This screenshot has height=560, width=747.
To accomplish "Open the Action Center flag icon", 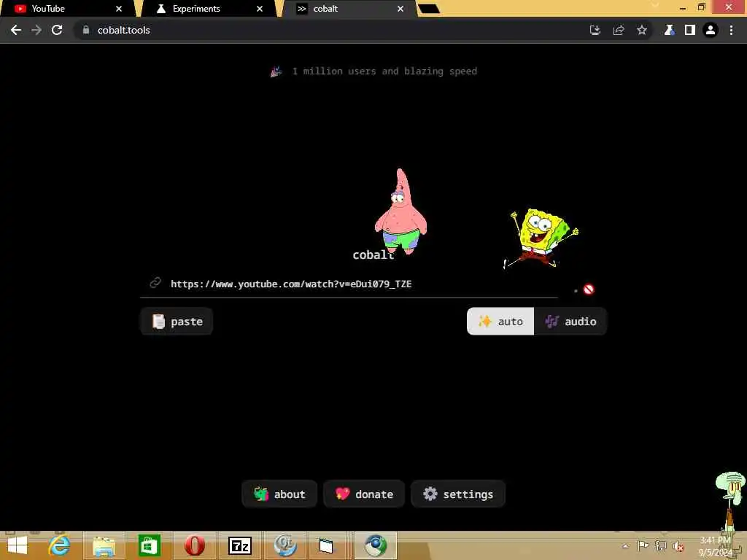I will pyautogui.click(x=643, y=545).
